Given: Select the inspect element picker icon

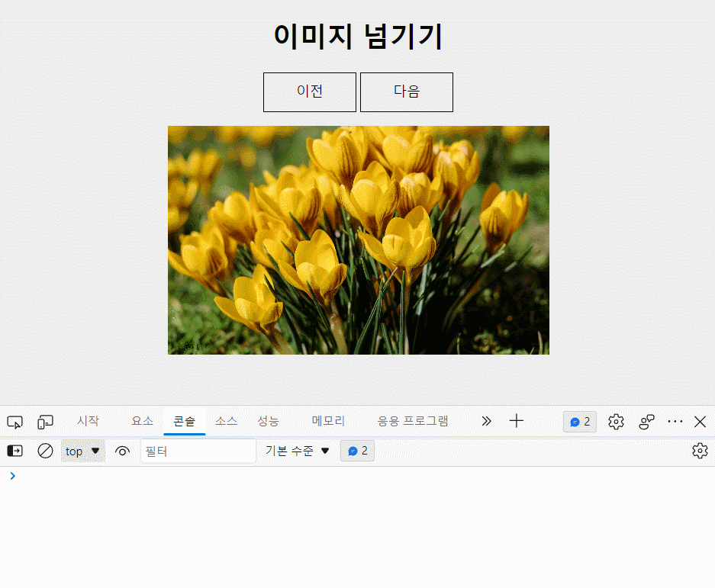Looking at the screenshot, I should point(15,422).
